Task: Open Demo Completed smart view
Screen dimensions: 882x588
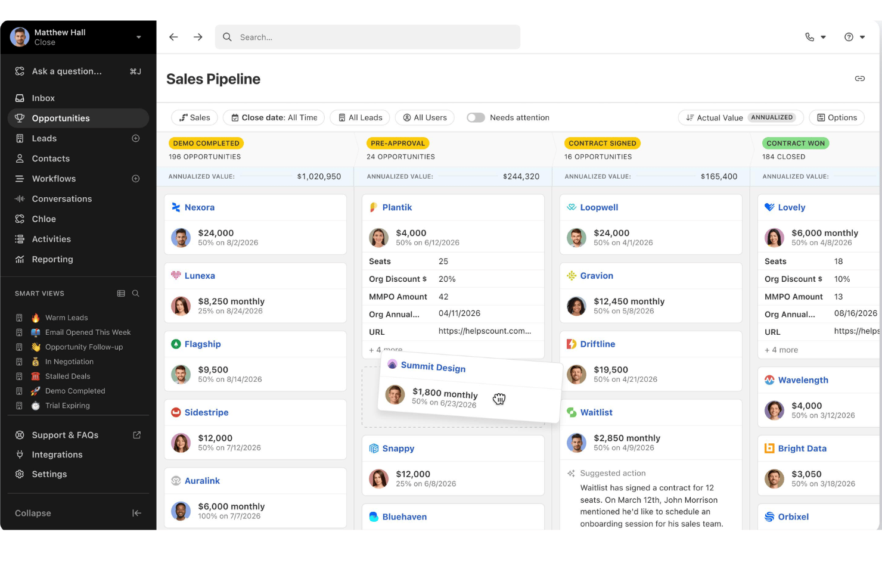Action: (x=75, y=391)
